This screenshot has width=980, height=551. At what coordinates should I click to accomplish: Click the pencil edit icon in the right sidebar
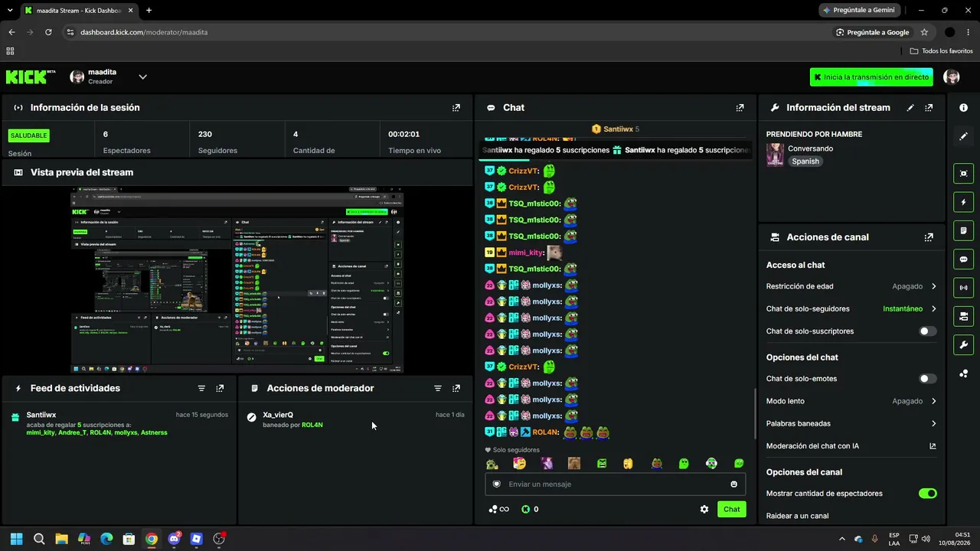click(x=963, y=136)
